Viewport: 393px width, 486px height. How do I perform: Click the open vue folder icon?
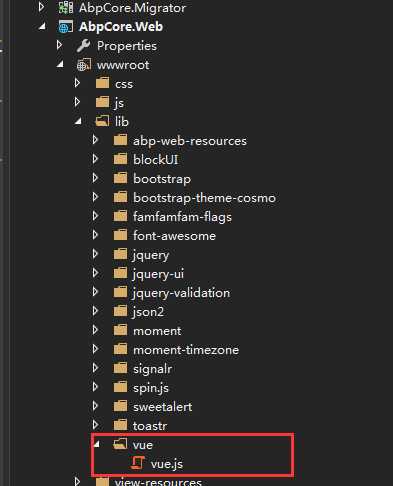120,444
